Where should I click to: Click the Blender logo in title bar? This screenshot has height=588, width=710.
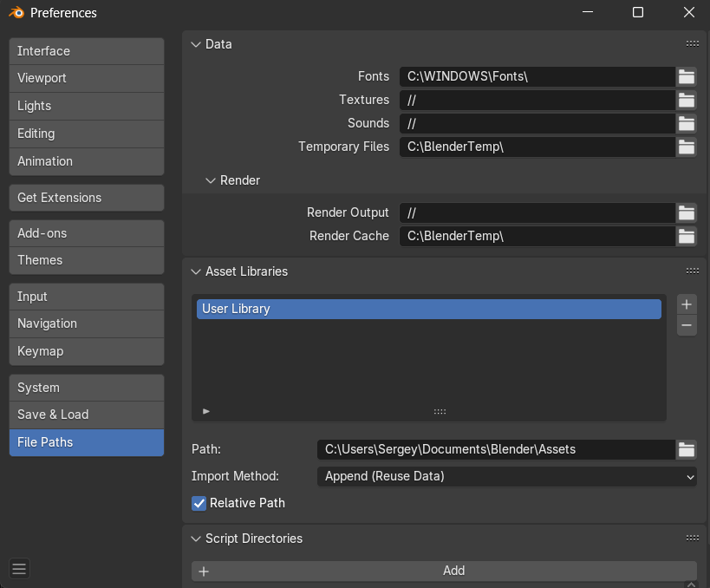[x=16, y=13]
